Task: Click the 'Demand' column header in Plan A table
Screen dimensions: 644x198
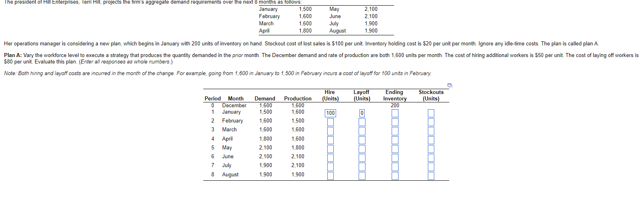Action: [265, 98]
